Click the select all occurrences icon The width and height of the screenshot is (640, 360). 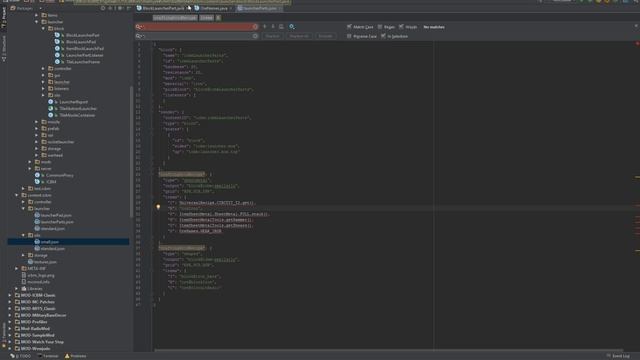pyautogui.click(x=281, y=27)
